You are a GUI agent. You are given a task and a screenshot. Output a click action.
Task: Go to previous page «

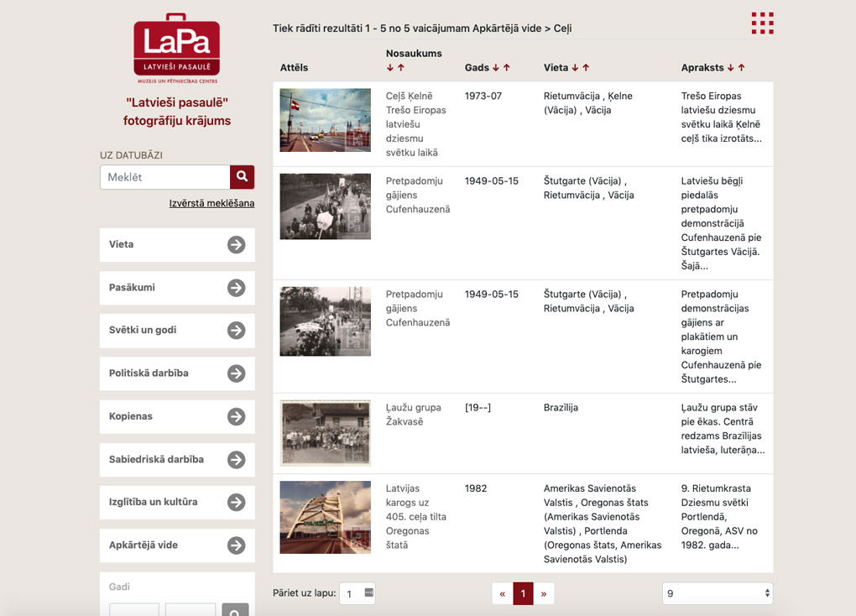[502, 593]
